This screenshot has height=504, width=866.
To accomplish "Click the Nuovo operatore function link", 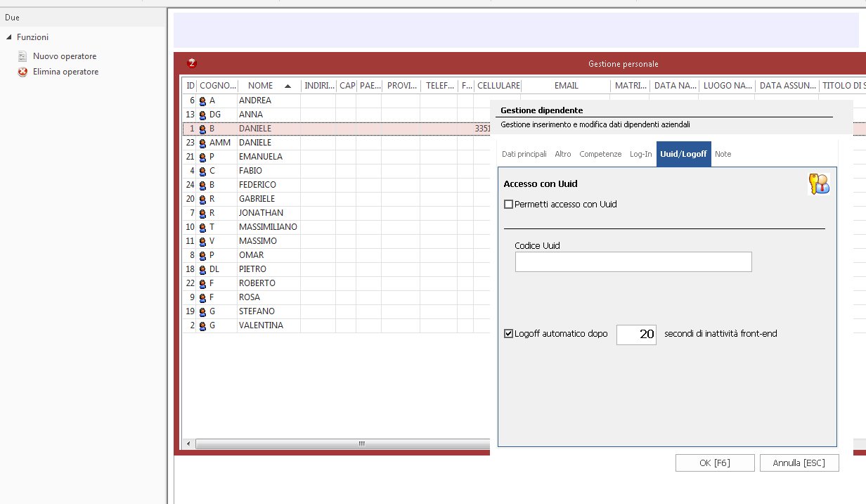I will pyautogui.click(x=65, y=56).
